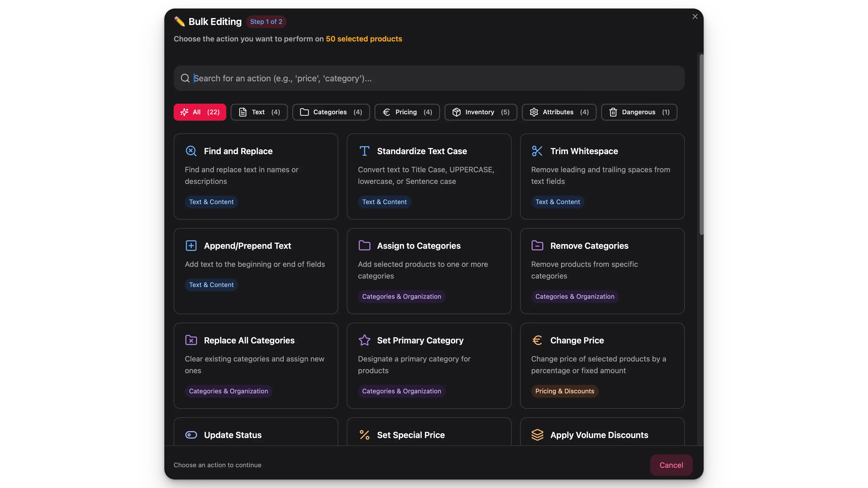Click the Standardize Text Case T icon
The width and height of the screenshot is (868, 488).
pos(364,151)
